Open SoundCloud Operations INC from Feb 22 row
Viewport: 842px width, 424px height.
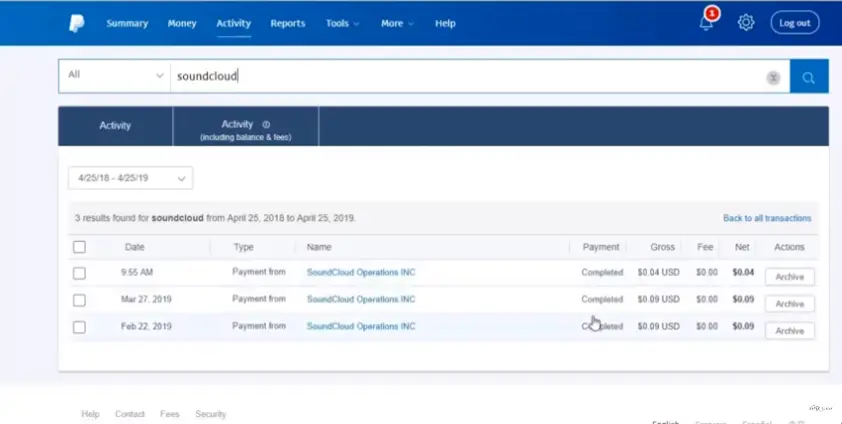(x=361, y=326)
